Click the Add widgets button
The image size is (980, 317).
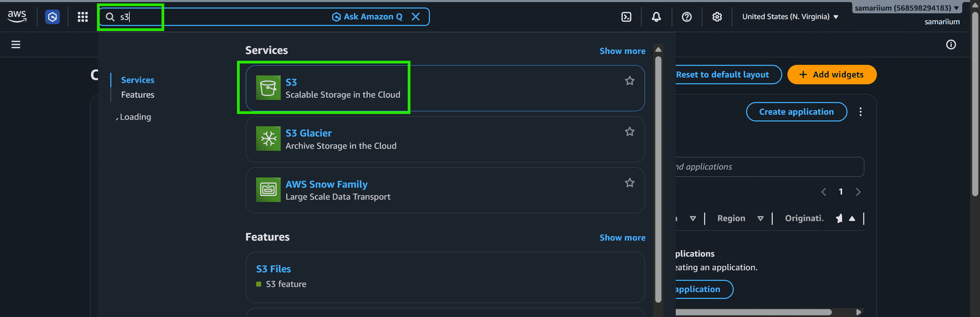tap(831, 74)
